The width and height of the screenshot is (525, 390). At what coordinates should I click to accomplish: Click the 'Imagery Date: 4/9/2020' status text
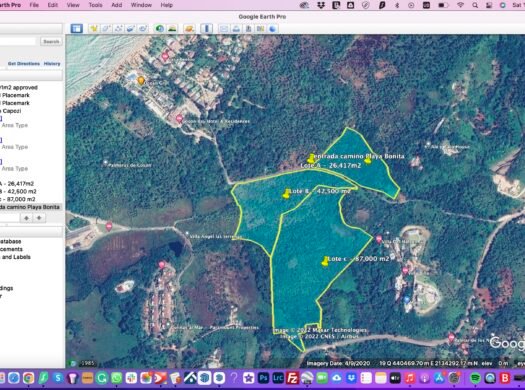338,363
